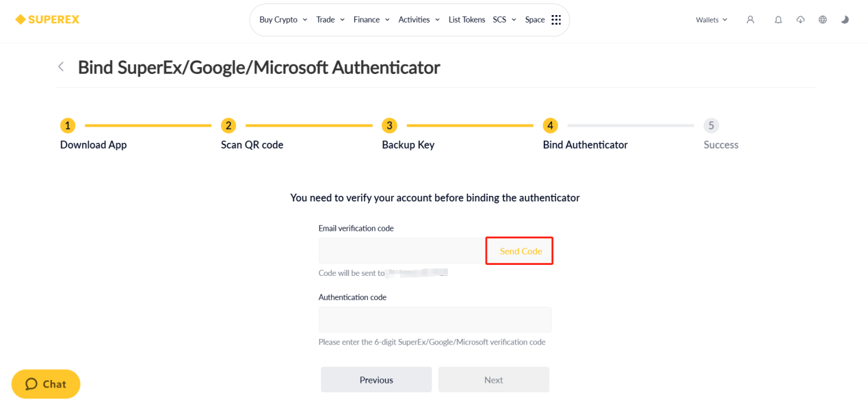This screenshot has height=406, width=868.
Task: Open the Activities menu
Action: coord(419,20)
